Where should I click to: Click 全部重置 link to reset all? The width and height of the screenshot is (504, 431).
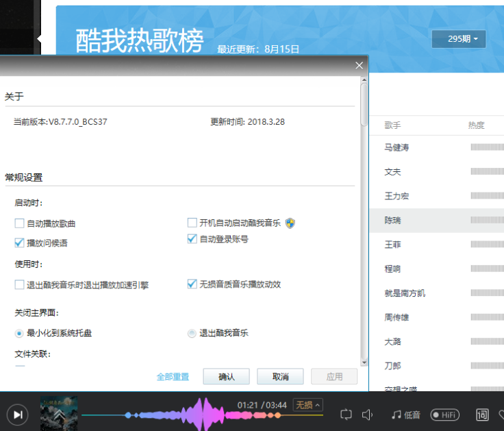173,377
